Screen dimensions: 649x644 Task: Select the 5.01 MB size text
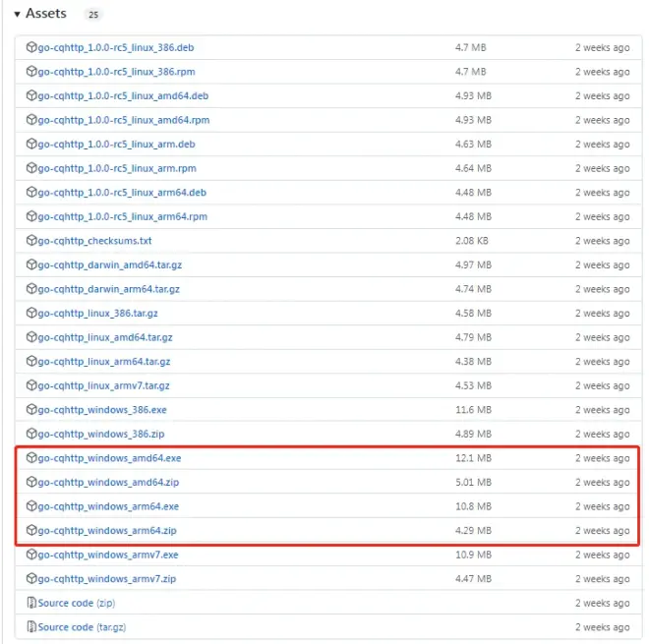tap(473, 482)
